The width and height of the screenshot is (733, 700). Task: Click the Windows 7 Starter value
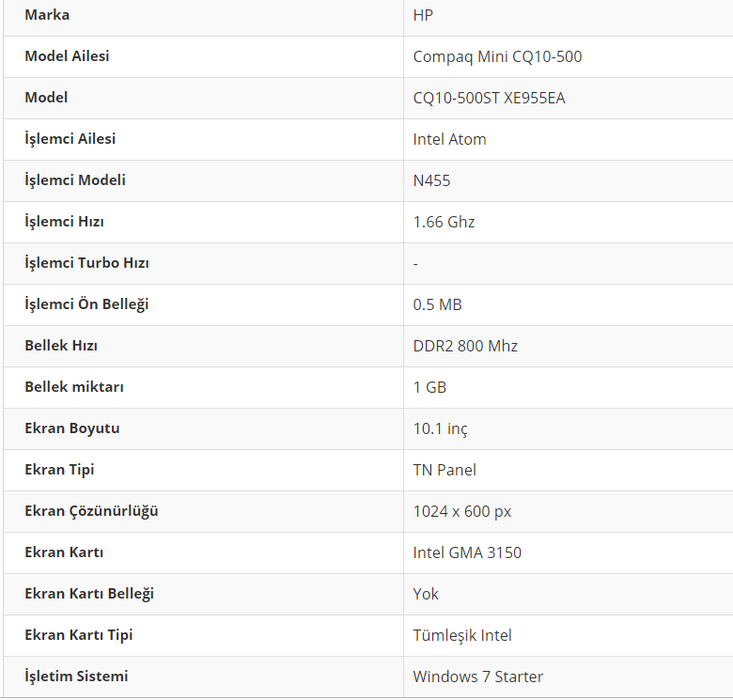coord(477,677)
